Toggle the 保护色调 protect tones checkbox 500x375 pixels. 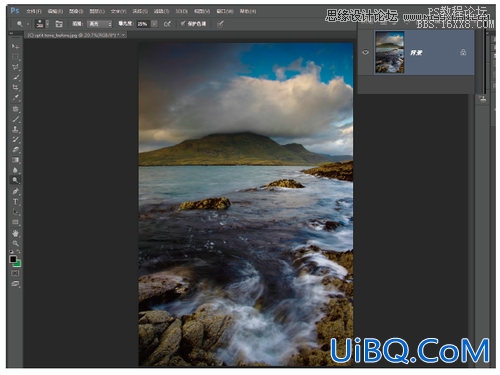(183, 24)
